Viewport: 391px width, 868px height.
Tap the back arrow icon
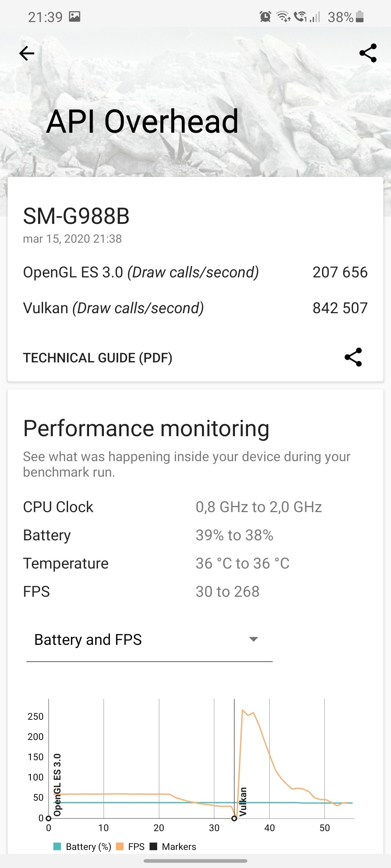click(27, 54)
